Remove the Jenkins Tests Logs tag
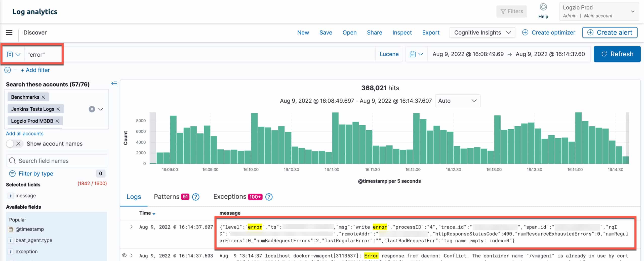 point(58,109)
